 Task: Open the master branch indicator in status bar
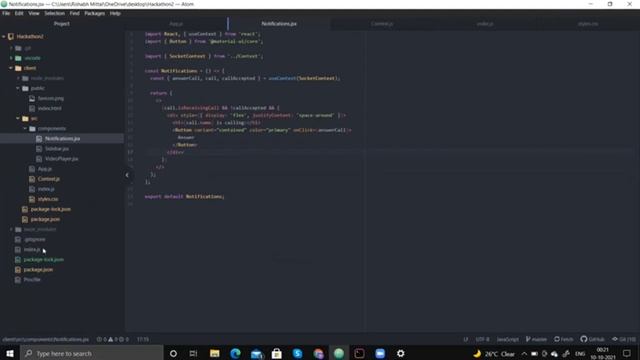tap(537, 339)
